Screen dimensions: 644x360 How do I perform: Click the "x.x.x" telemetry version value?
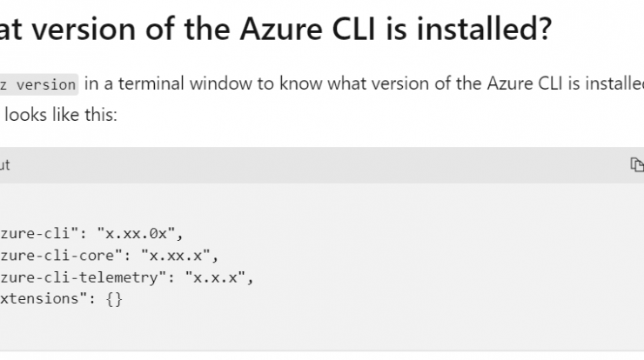pos(215,277)
